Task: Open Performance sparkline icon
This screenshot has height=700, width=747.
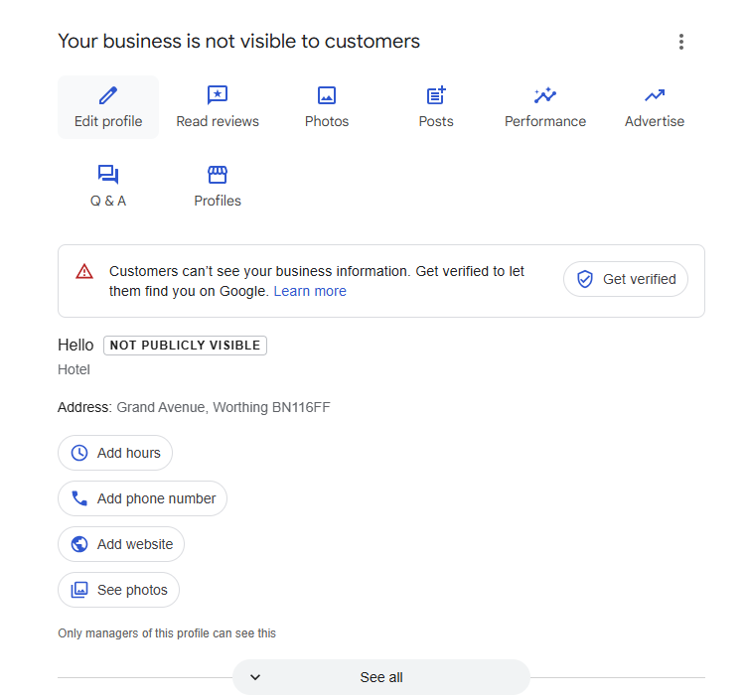Action: pos(545,95)
